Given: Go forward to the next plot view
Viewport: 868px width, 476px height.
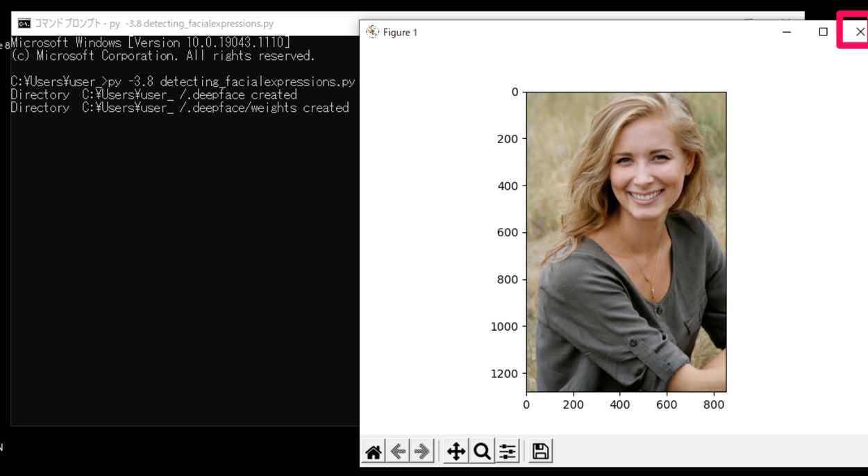Looking at the screenshot, I should pos(422,452).
